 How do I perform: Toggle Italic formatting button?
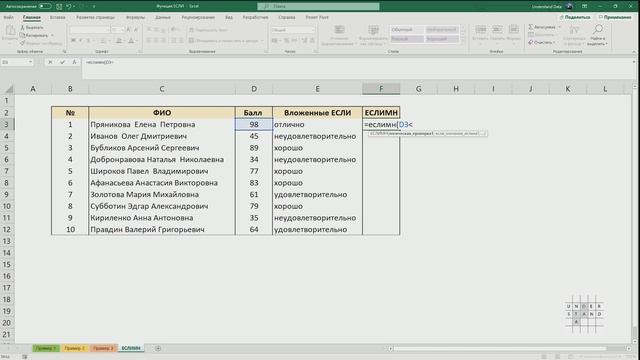point(81,40)
